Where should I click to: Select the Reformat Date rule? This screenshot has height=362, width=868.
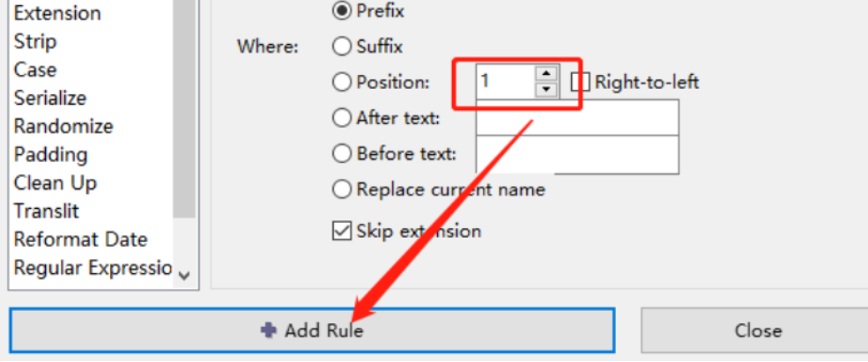(x=81, y=240)
